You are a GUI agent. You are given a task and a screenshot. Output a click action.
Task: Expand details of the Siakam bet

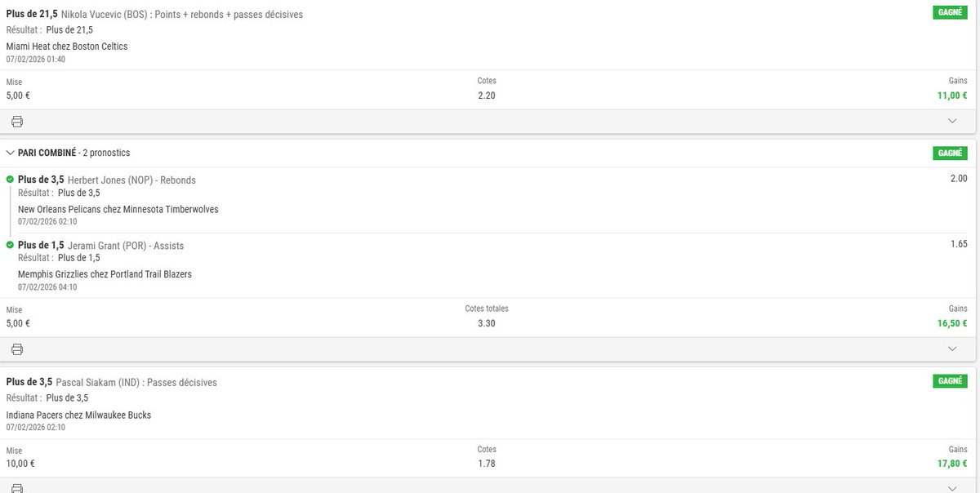[952, 488]
